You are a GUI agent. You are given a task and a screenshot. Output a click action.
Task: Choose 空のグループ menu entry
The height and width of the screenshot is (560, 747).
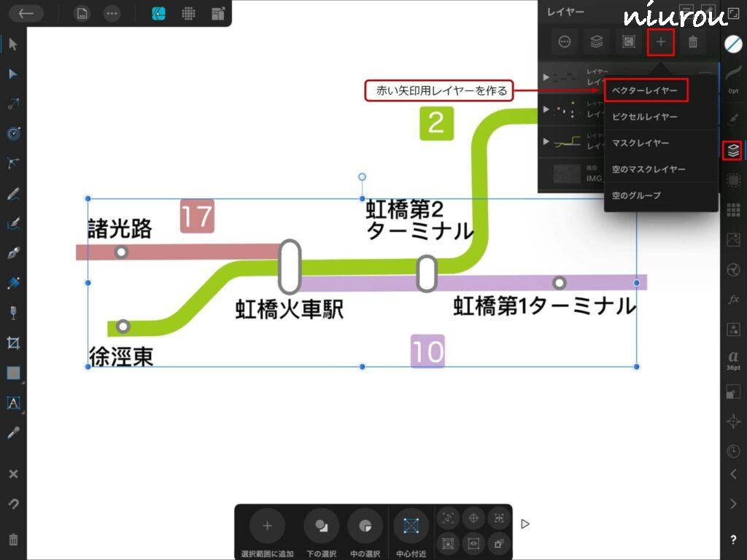(x=636, y=195)
